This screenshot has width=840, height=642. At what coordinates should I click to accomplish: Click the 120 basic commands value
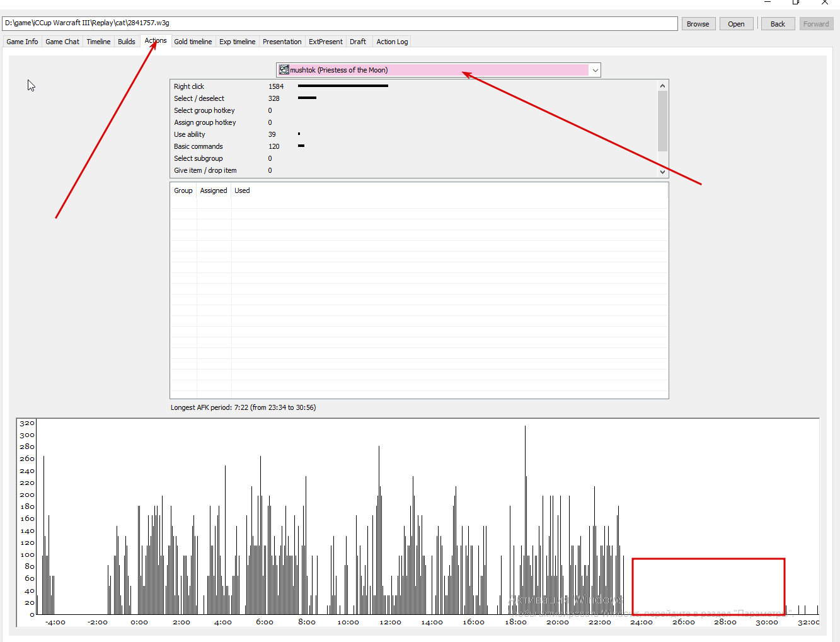point(273,146)
